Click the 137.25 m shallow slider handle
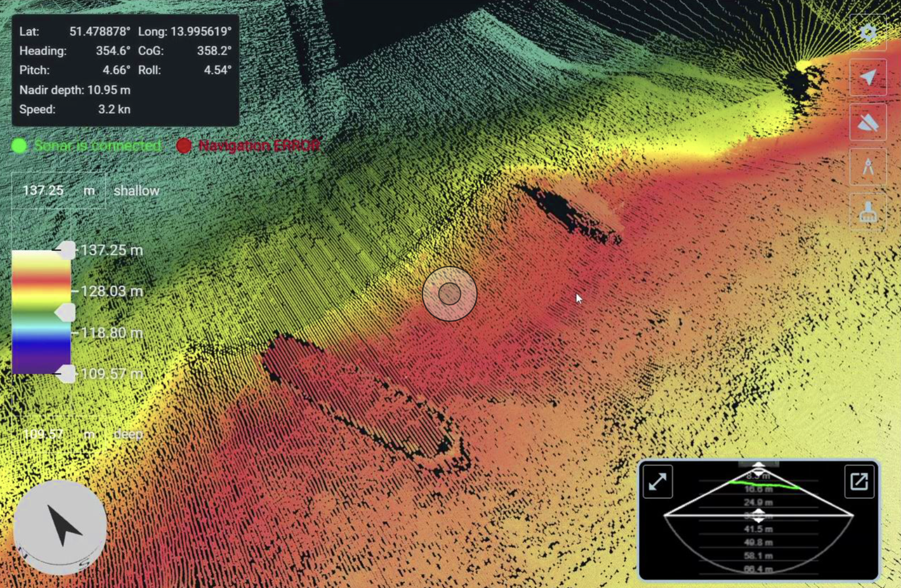This screenshot has width=901, height=588. (x=67, y=250)
